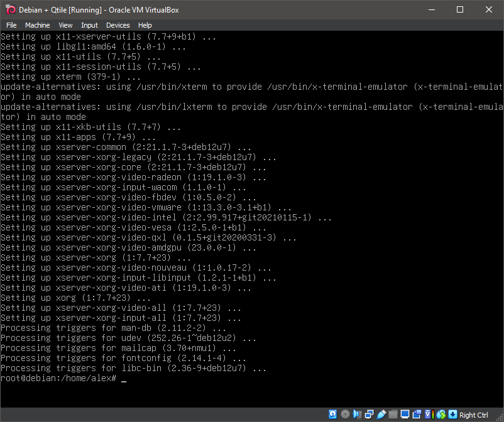Click the shared folders icon in status bar
This screenshot has height=422, width=504.
pos(393,414)
